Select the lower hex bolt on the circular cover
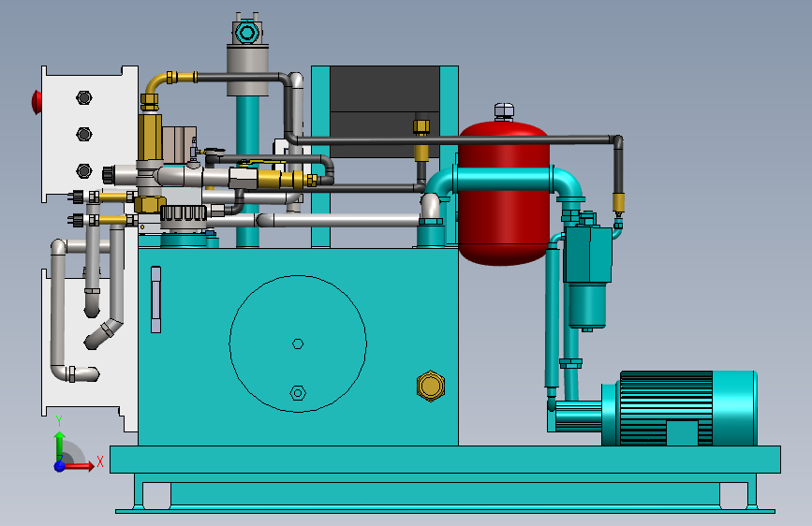 [x=298, y=393]
